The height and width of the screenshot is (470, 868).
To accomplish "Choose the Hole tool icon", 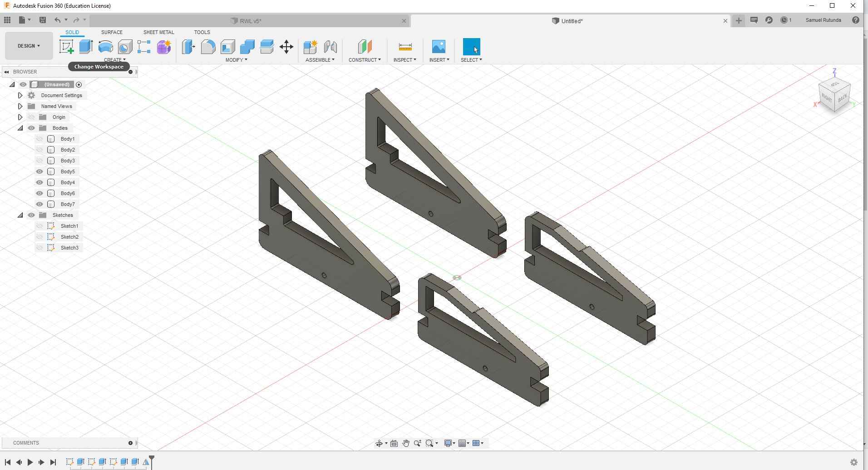I will (125, 47).
